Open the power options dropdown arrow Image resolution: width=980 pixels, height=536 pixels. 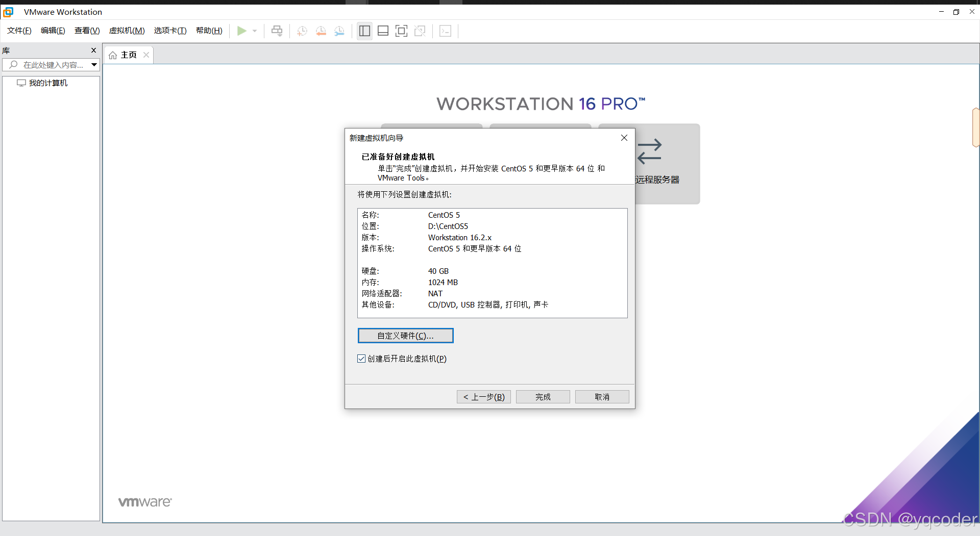tap(255, 31)
